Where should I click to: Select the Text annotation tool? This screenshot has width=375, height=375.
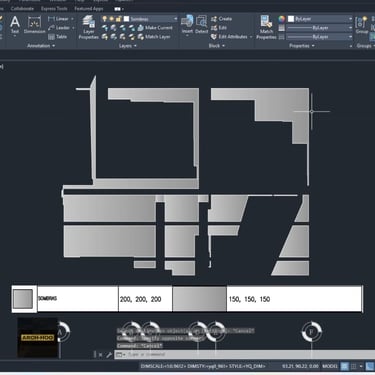tap(15, 25)
